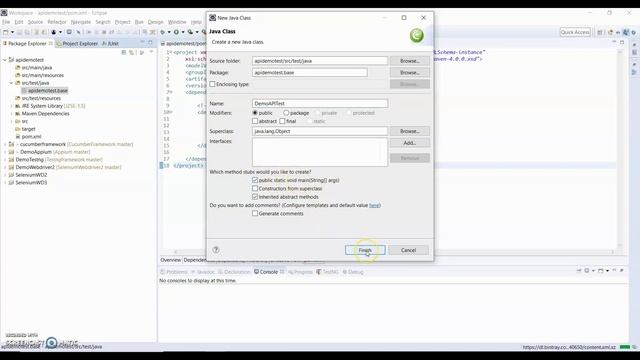Click the Maven Dependencies library icon
Viewport: 640px width, 360px height.
(x=18, y=113)
